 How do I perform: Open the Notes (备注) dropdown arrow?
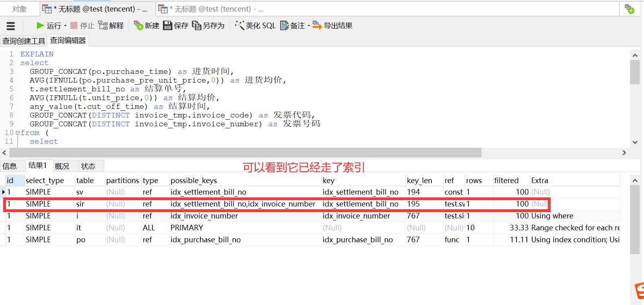click(x=308, y=26)
